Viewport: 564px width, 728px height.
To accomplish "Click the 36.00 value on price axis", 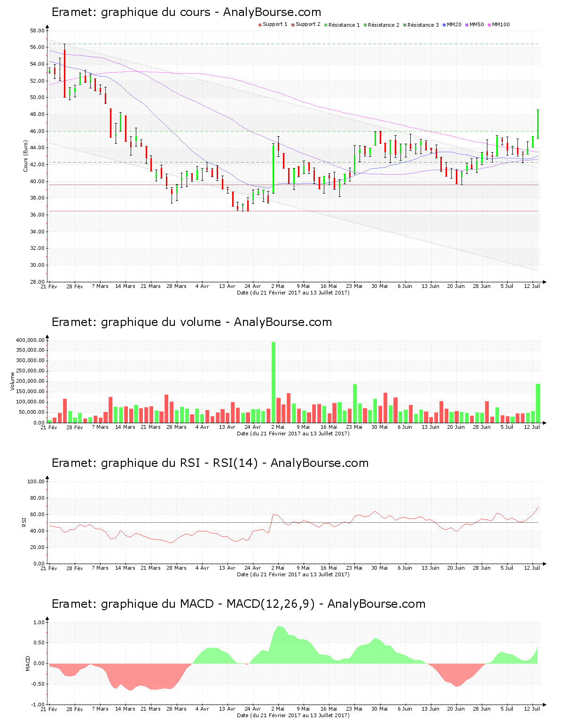I will [x=37, y=215].
